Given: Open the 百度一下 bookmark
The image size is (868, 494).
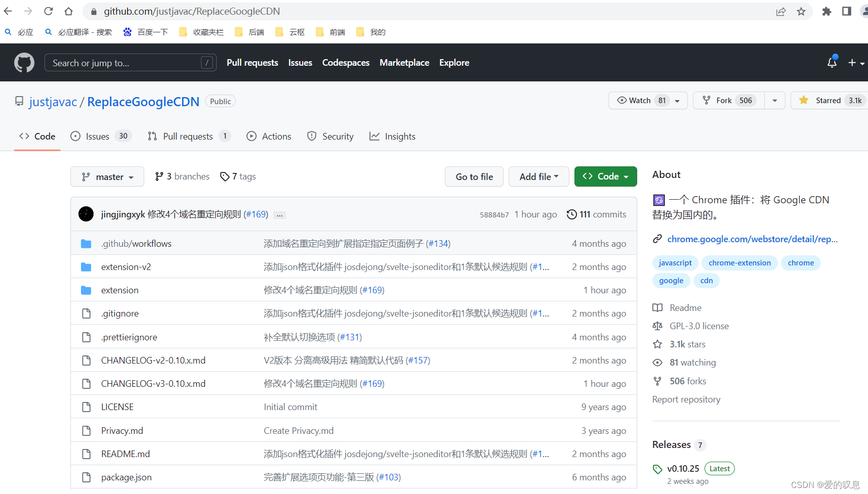Looking at the screenshot, I should [146, 32].
